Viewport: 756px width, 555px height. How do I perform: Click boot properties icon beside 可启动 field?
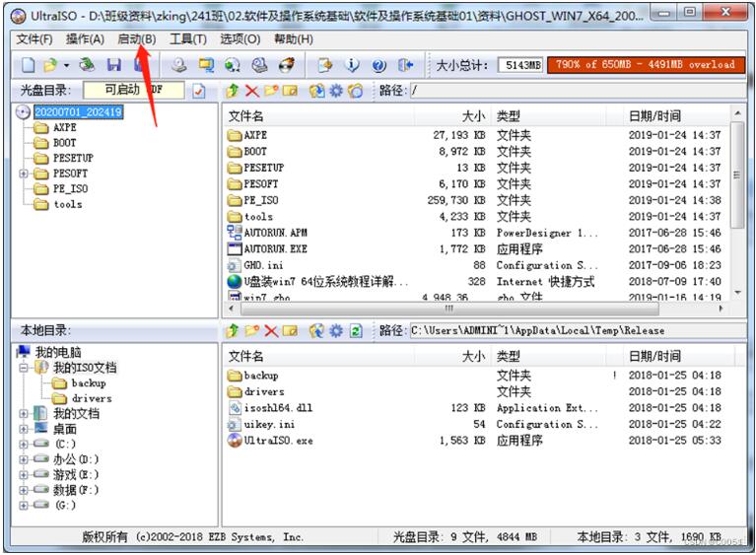(198, 91)
